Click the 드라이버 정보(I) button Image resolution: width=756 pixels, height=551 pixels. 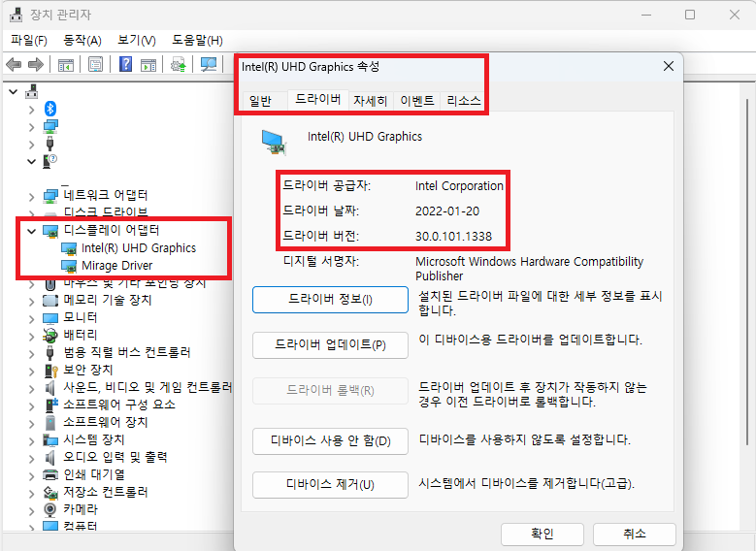(330, 300)
